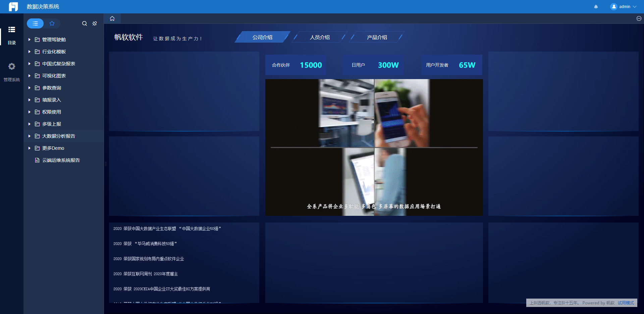The image size is (644, 314).
Task: Click the 管理驾驶舱 folder icon
Action: click(37, 40)
